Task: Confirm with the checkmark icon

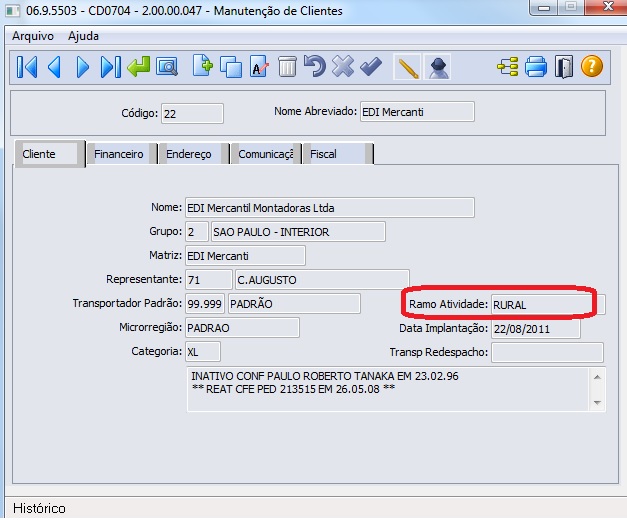Action: (371, 66)
